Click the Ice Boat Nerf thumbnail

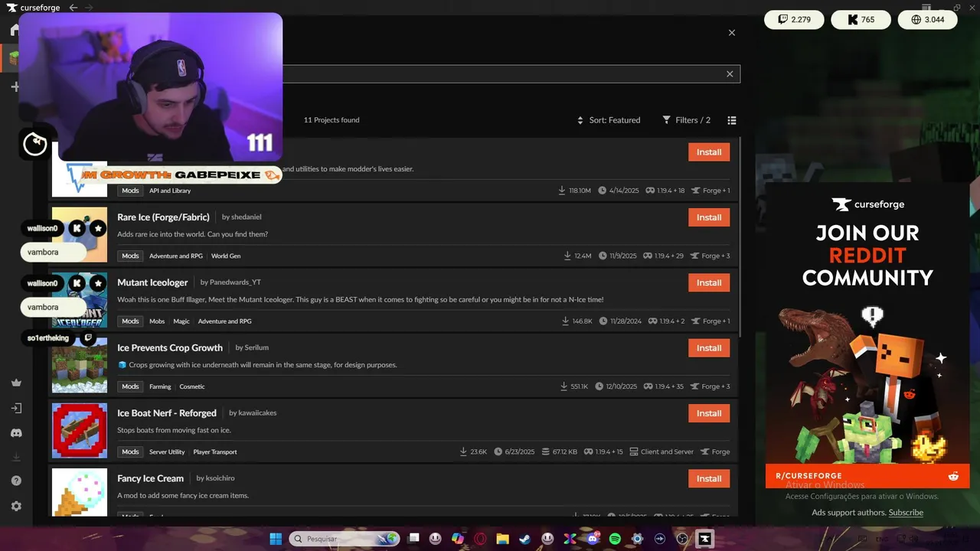click(x=80, y=431)
